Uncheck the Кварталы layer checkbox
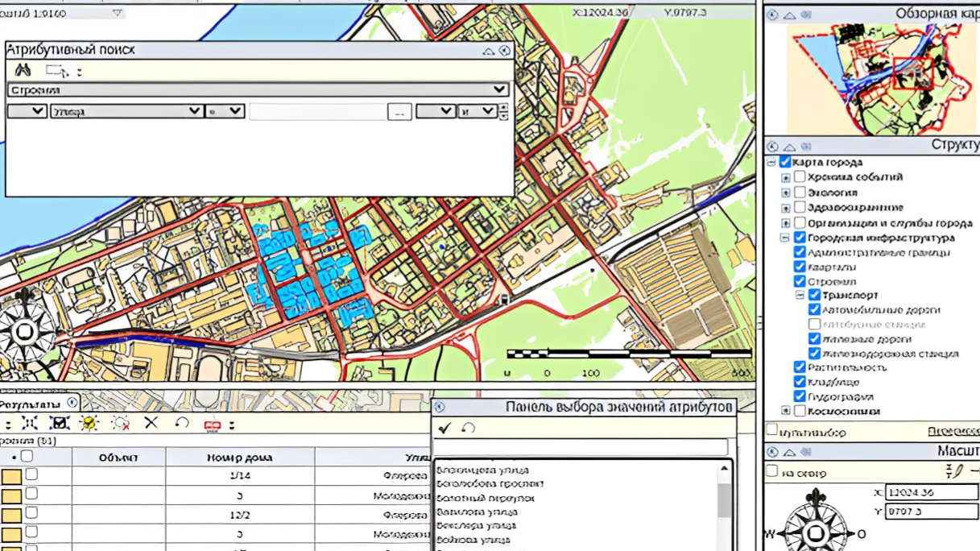 pyautogui.click(x=800, y=267)
